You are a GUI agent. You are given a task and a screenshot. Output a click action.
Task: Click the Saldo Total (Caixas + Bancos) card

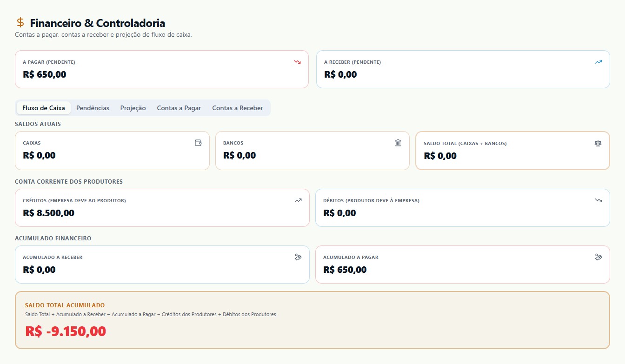pyautogui.click(x=512, y=151)
